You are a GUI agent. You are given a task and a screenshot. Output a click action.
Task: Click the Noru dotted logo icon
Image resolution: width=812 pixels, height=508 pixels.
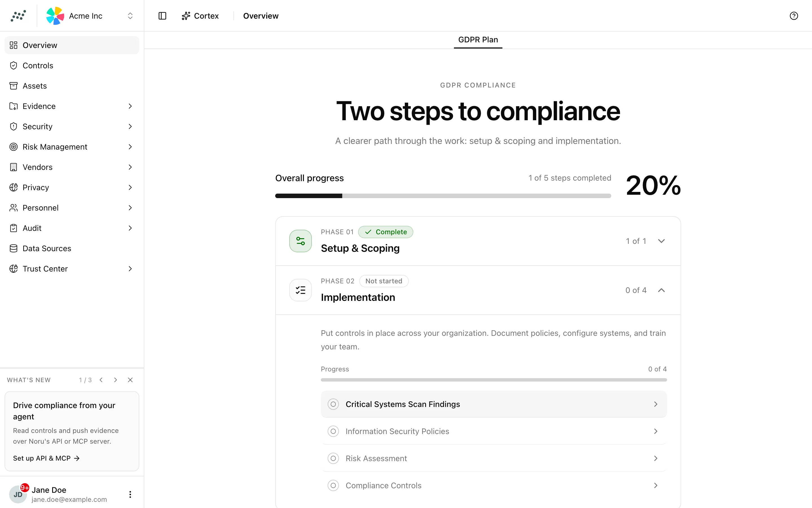(18, 16)
